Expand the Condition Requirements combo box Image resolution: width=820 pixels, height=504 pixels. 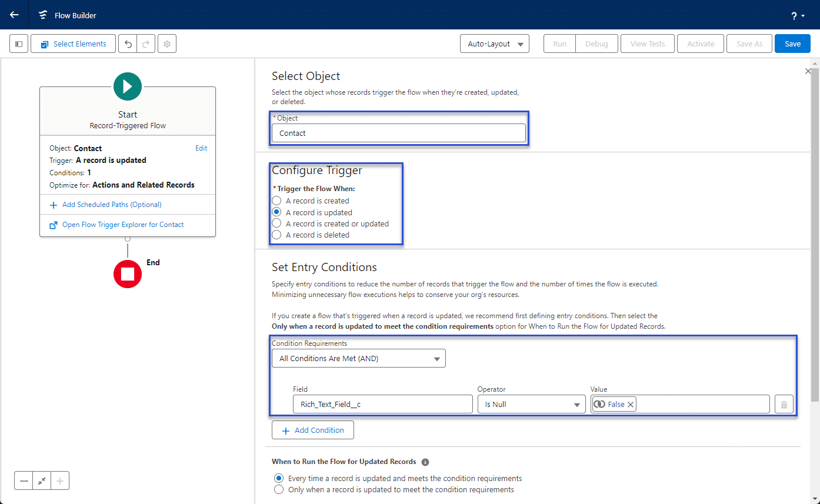coord(358,359)
